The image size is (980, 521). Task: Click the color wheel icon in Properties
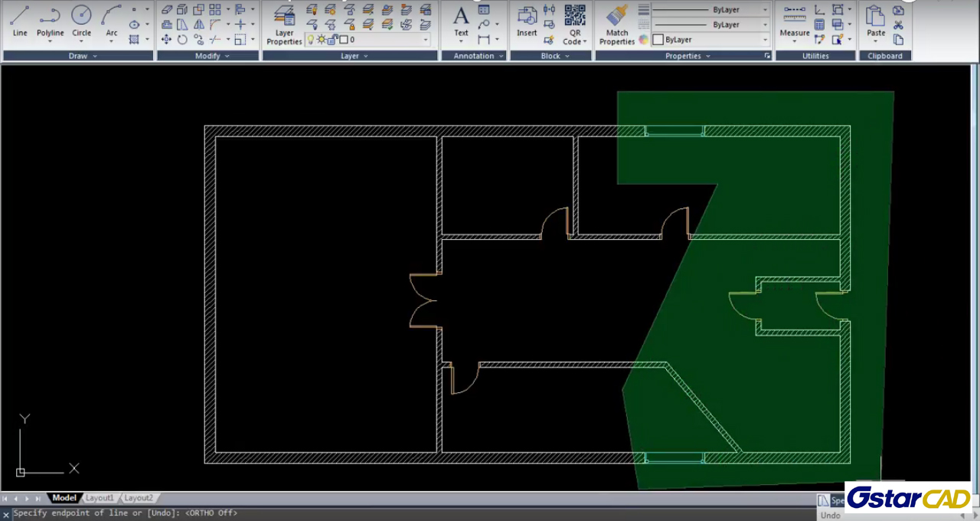(643, 39)
